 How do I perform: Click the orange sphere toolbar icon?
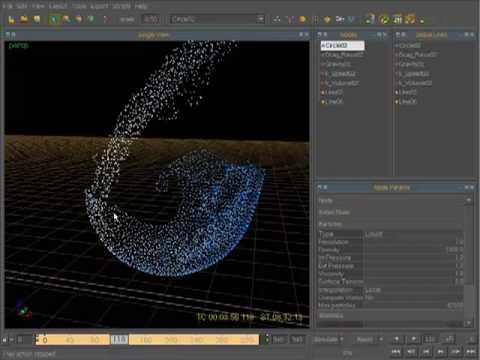302,20
